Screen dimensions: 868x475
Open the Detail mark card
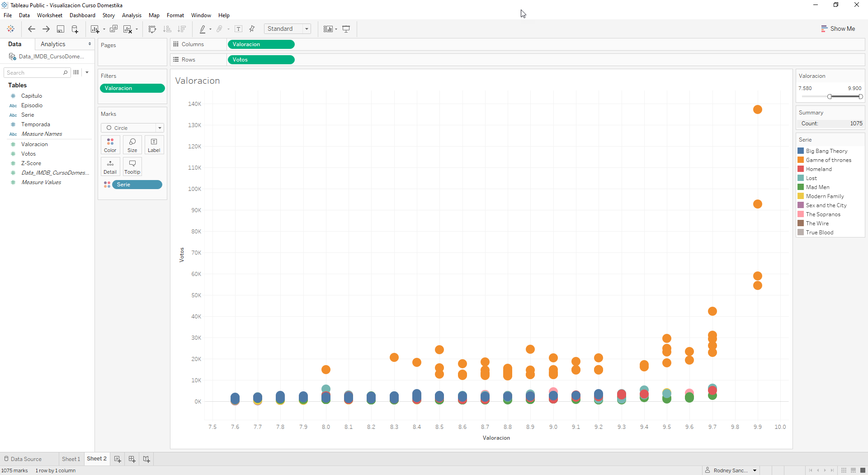pos(110,167)
